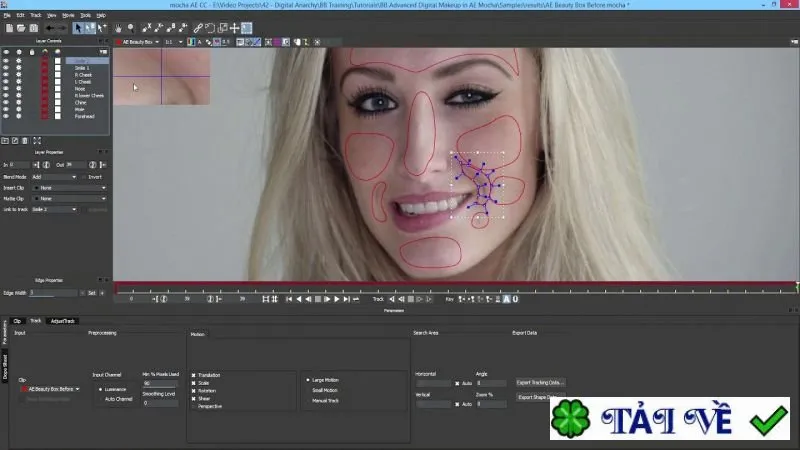Click the Edge Width slider field

coord(53,293)
